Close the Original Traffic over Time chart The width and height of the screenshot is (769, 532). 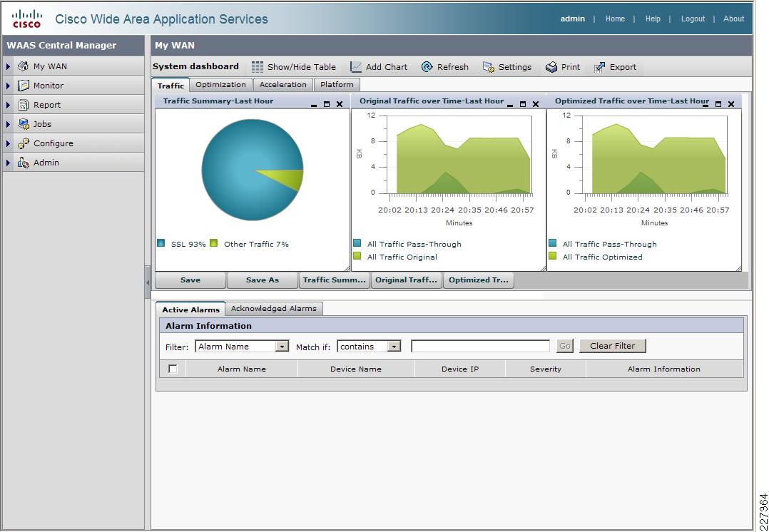[x=536, y=104]
